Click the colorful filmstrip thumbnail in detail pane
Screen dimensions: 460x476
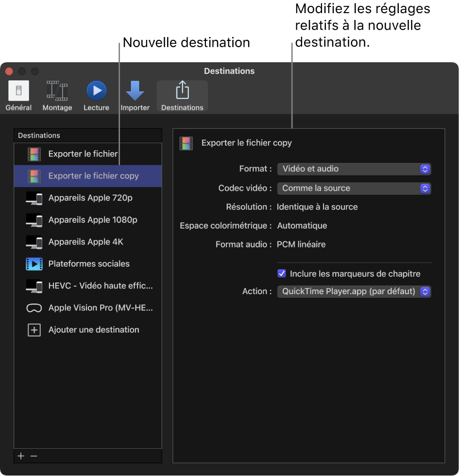pyautogui.click(x=186, y=142)
